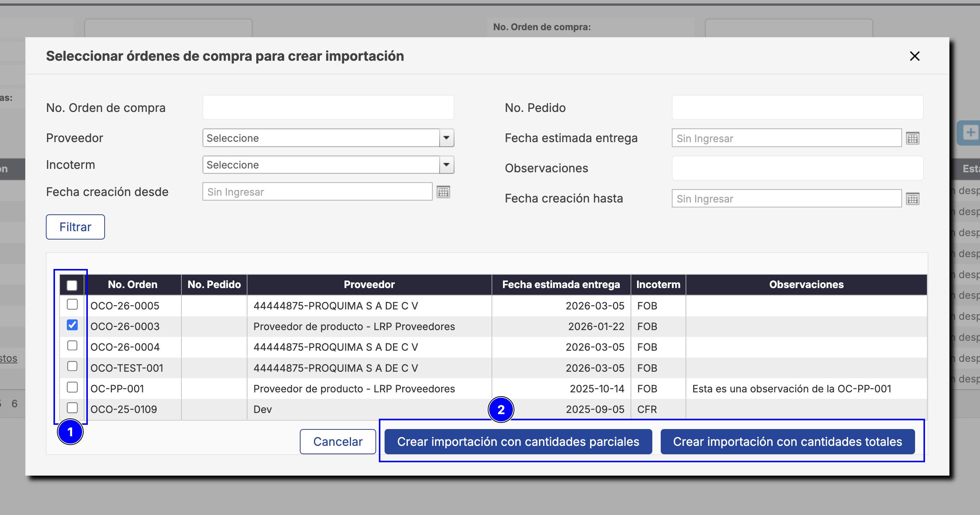
Task: Click Cancelar button
Action: [x=338, y=442]
